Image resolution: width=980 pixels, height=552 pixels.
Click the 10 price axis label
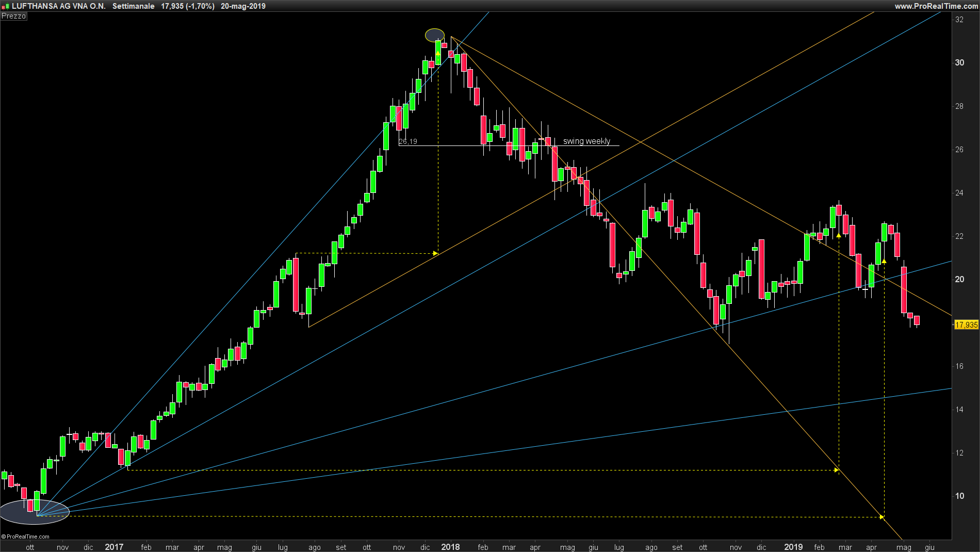tap(959, 496)
